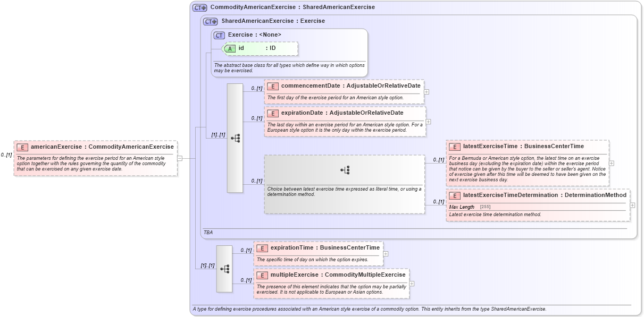The image size is (644, 317).
Task: Click the choice description about latest exercise time
Action: tap(344, 192)
